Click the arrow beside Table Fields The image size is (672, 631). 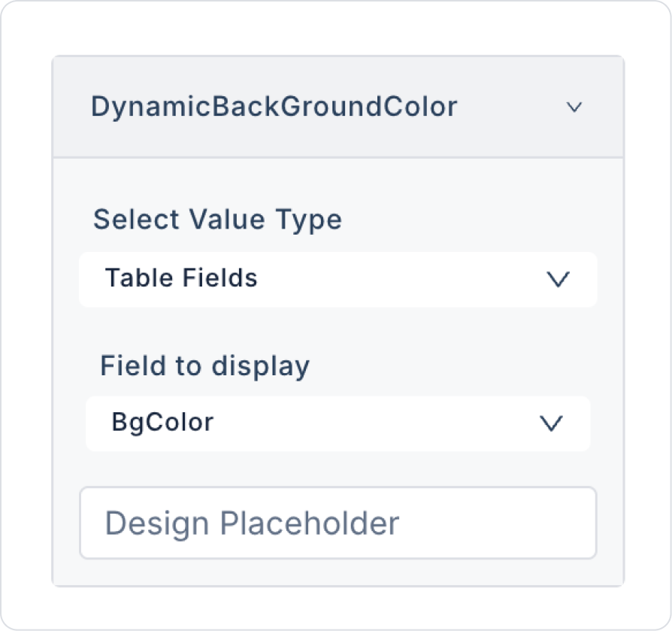point(558,280)
